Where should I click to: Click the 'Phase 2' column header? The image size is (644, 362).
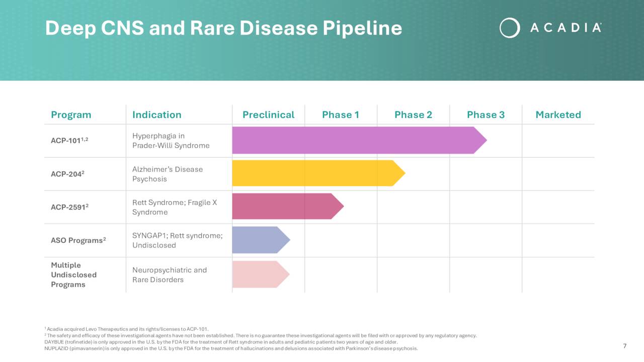413,115
